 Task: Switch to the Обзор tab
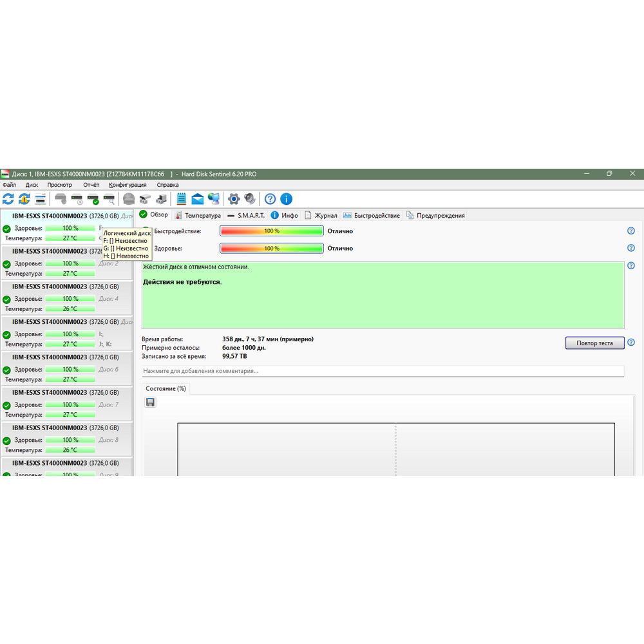click(154, 215)
